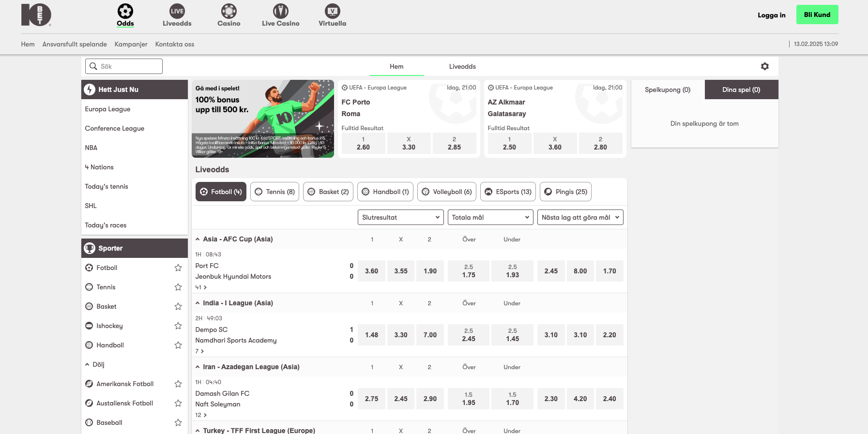Collapse the Asia - AFC Cup section
The width and height of the screenshot is (868, 434).
tap(198, 239)
